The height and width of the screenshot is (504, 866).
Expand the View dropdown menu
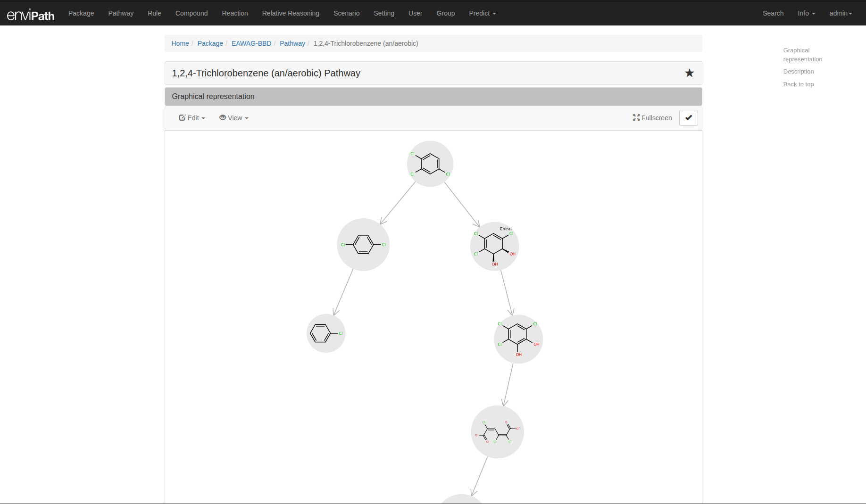[234, 118]
